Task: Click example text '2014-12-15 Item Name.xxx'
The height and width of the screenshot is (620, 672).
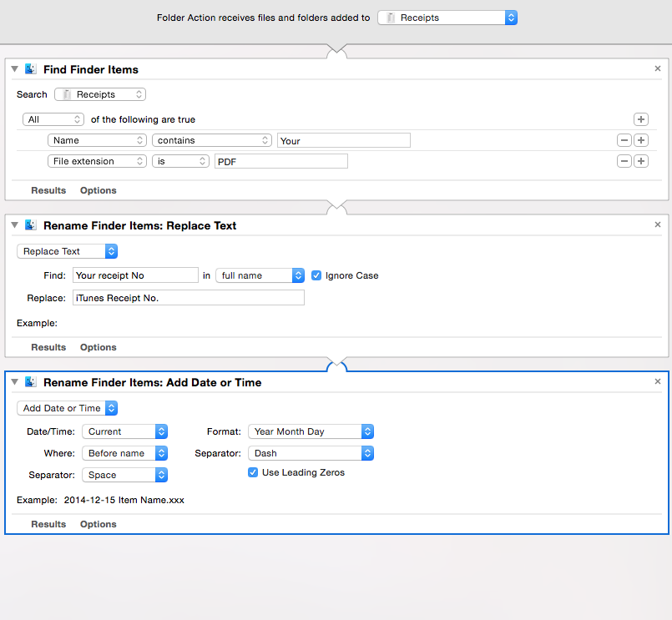Action: tap(124, 500)
